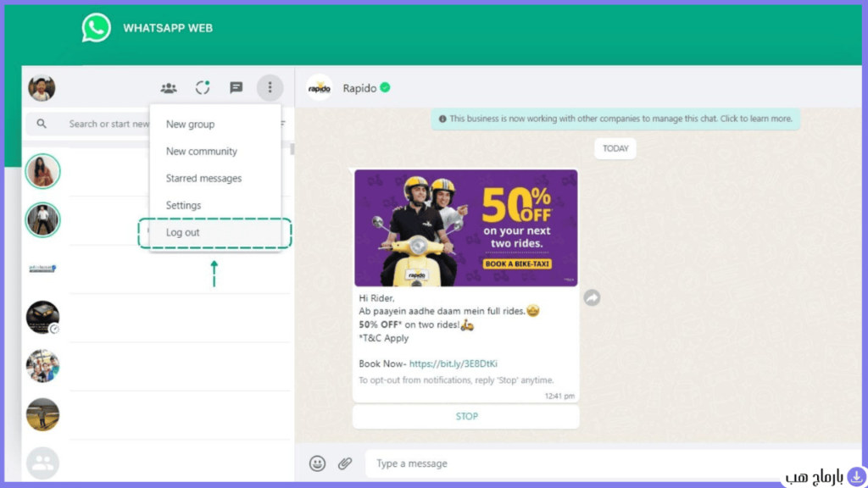The width and height of the screenshot is (868, 488).
Task: Open the 50% OFF promo image
Action: (x=466, y=228)
